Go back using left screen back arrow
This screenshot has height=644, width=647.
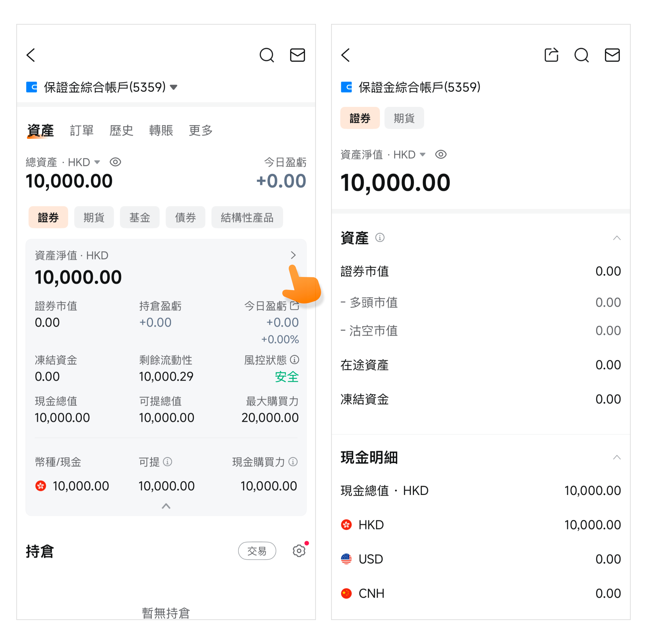31,55
